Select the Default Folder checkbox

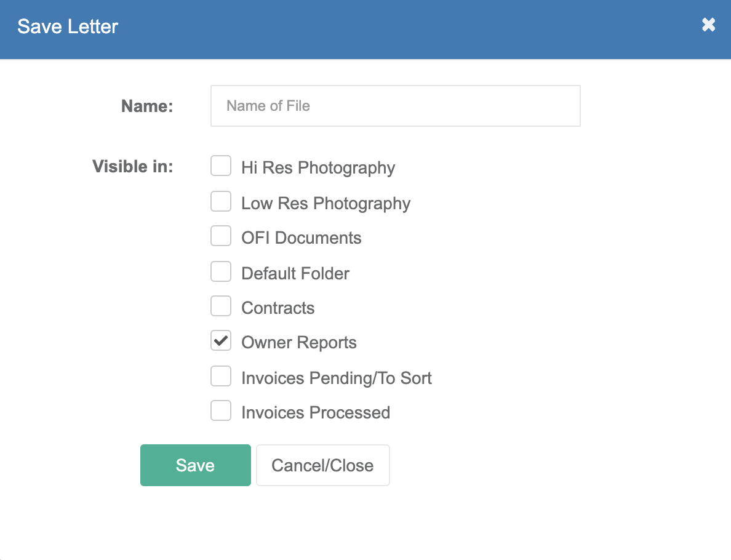coord(221,271)
